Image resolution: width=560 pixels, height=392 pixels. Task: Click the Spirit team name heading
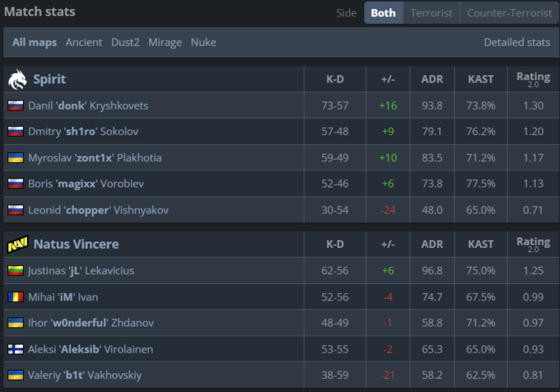click(x=49, y=79)
